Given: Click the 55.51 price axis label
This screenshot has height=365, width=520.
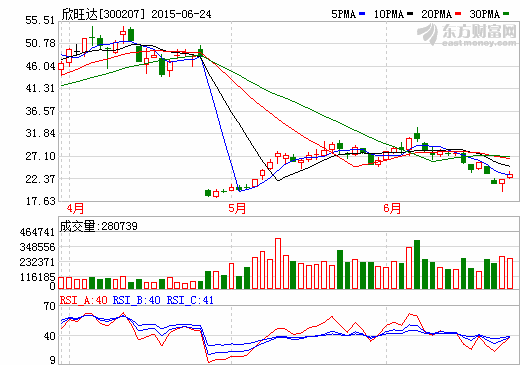Looking at the screenshot, I should pos(40,20).
